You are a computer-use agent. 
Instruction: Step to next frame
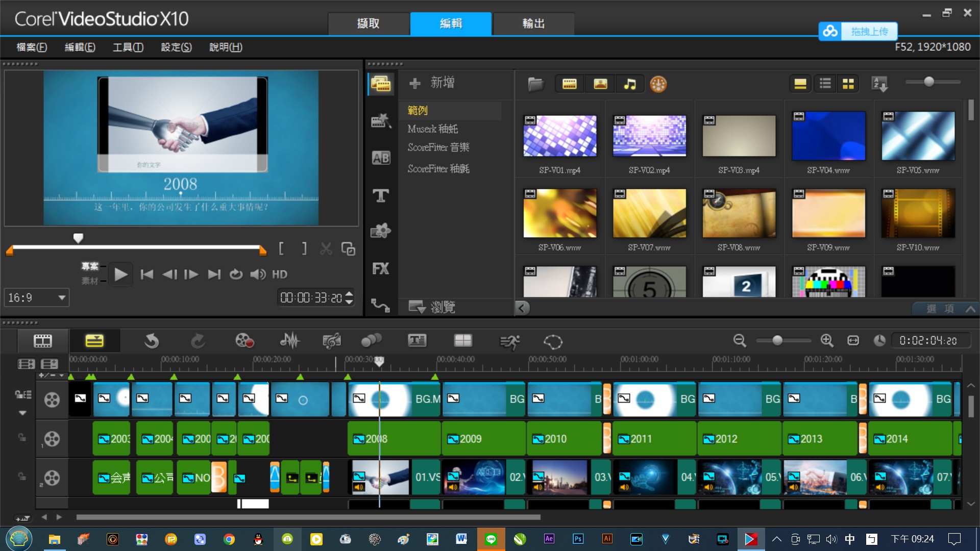191,274
